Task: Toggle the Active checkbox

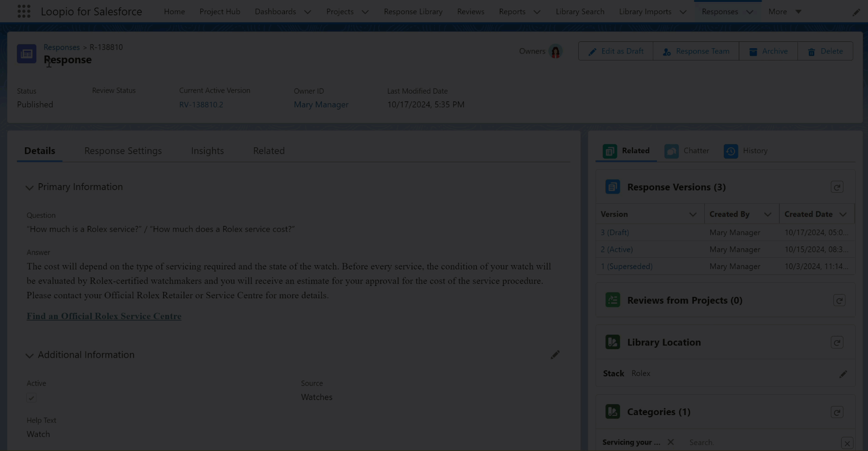Action: (31, 398)
